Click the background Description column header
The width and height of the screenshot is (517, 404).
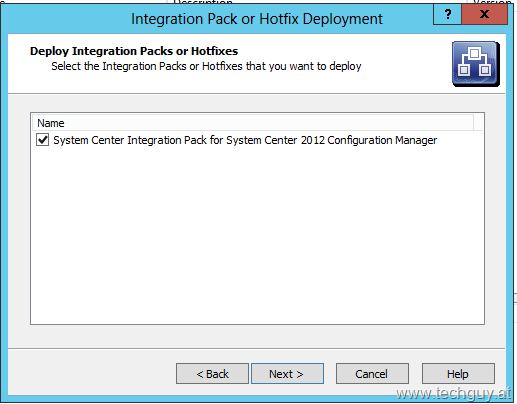[x=203, y=2]
